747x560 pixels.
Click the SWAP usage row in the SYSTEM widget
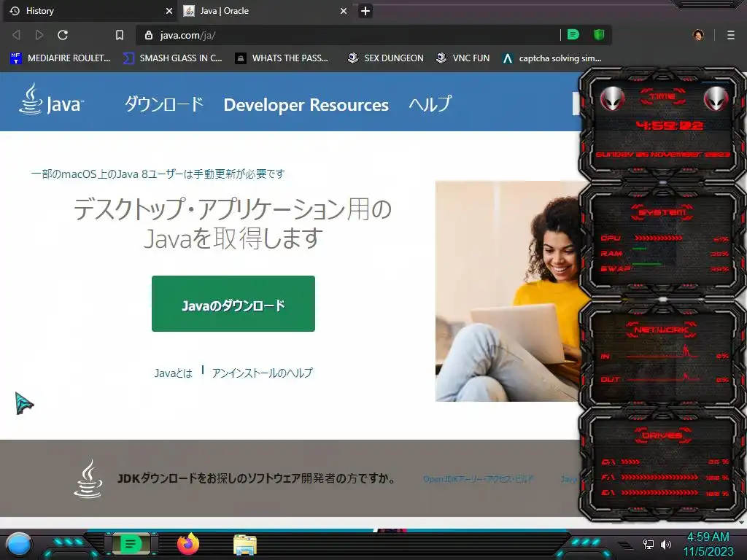(665, 268)
